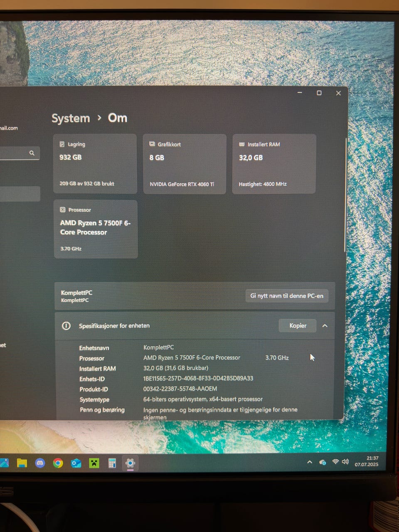Click the '209 GB av 932 GB brukt' text

coord(87,183)
